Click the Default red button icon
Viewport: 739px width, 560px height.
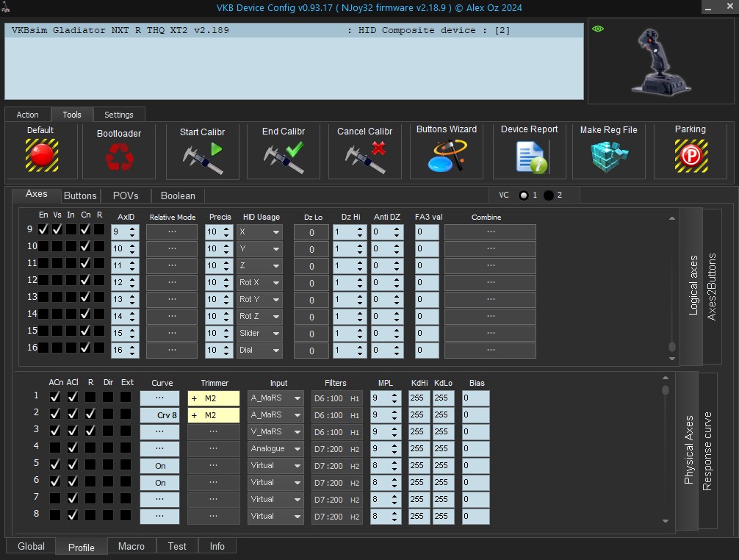[x=42, y=155]
